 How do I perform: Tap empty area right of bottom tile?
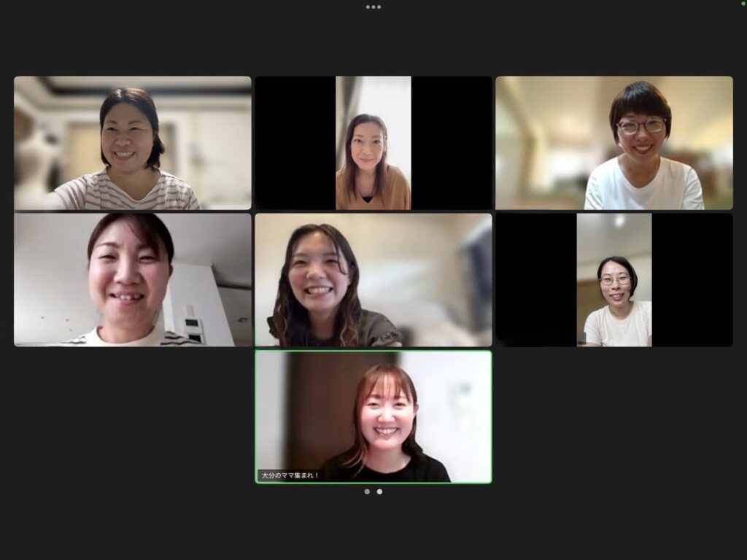(614, 417)
